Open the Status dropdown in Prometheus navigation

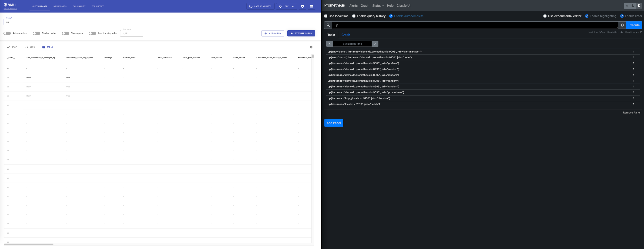(377, 5)
